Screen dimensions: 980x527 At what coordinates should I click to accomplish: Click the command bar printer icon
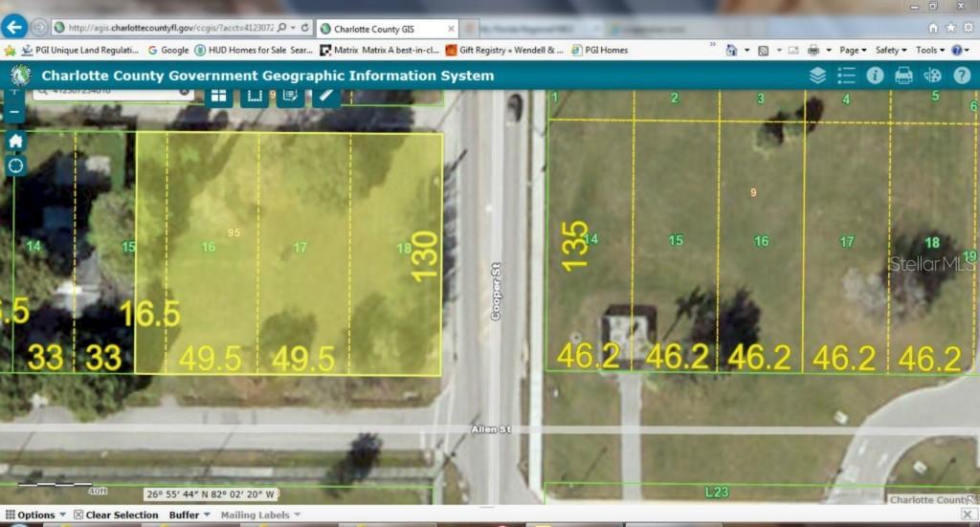coord(813,50)
